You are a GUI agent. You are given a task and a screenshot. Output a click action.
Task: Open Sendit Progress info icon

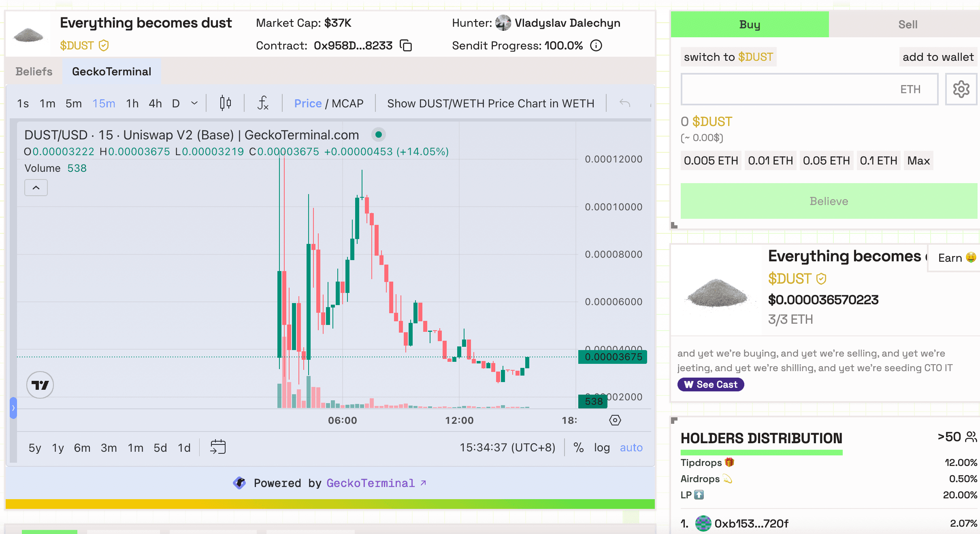coord(596,45)
